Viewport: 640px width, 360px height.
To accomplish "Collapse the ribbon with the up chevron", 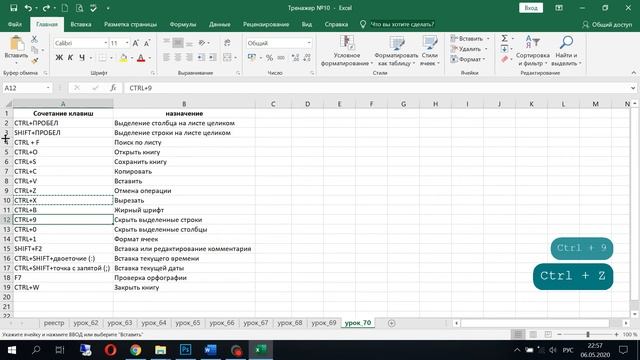I will (633, 73).
